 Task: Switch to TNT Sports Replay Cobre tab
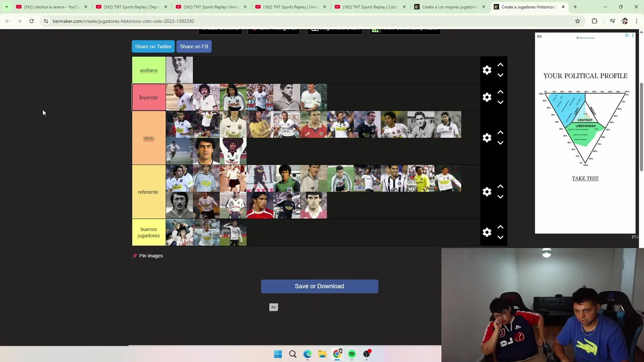pos(370,7)
